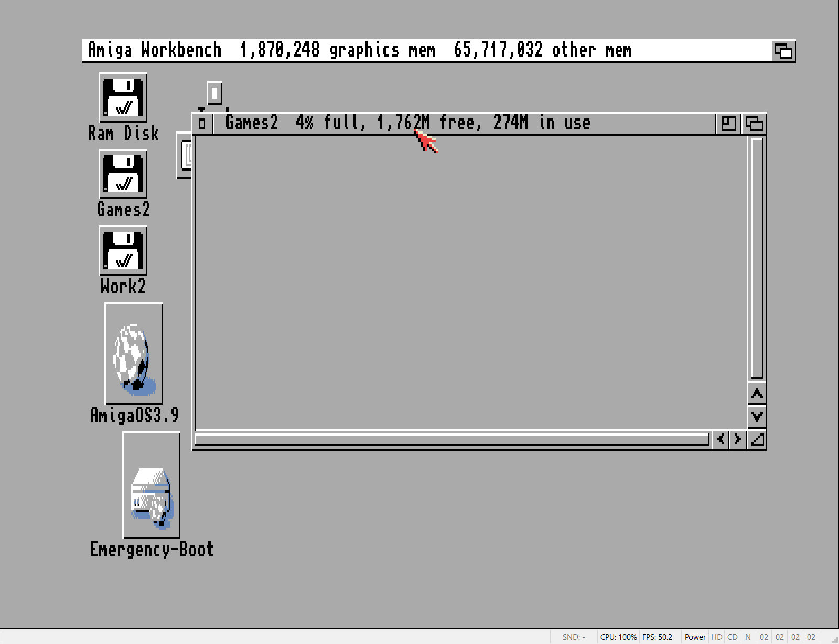
Task: Click the CD indicator in the emulator status bar
Action: [732, 637]
